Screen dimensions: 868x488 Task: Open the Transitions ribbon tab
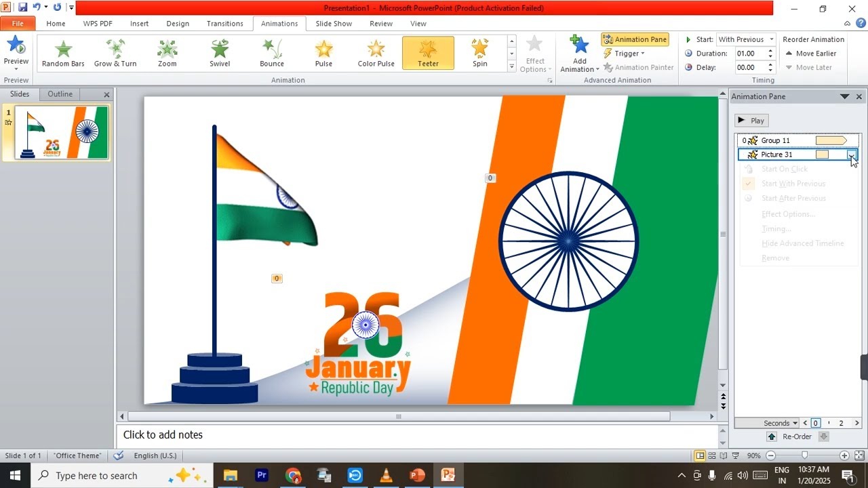click(224, 23)
